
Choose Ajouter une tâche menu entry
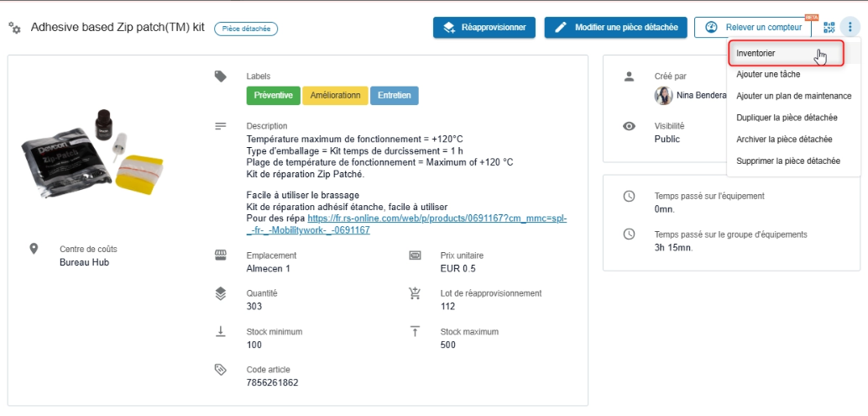(x=769, y=75)
